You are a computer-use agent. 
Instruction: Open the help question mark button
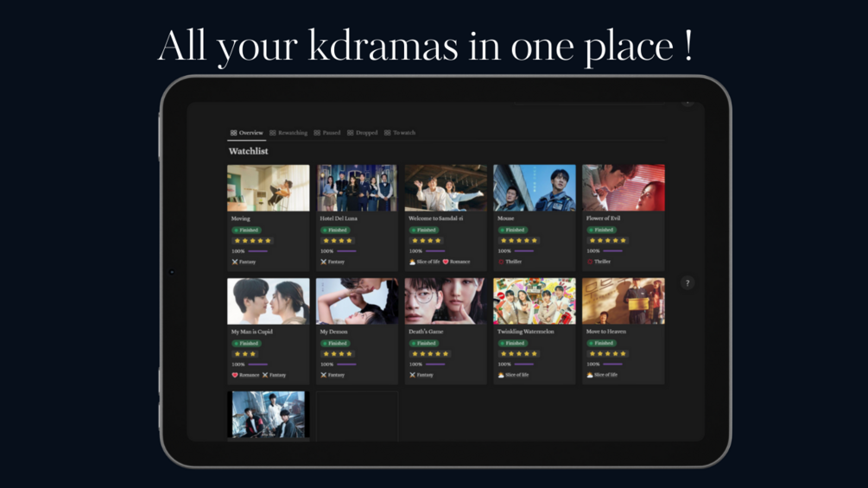pos(687,283)
